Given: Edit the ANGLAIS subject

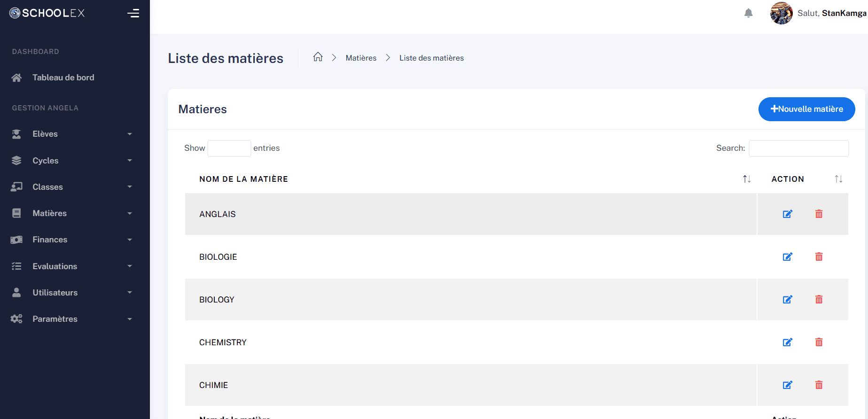Looking at the screenshot, I should point(788,214).
